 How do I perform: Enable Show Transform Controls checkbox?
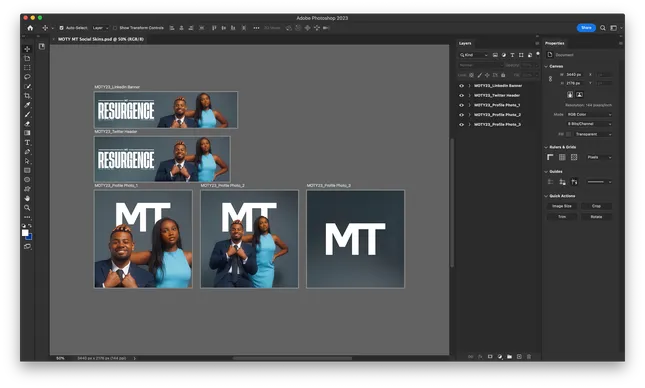click(115, 28)
